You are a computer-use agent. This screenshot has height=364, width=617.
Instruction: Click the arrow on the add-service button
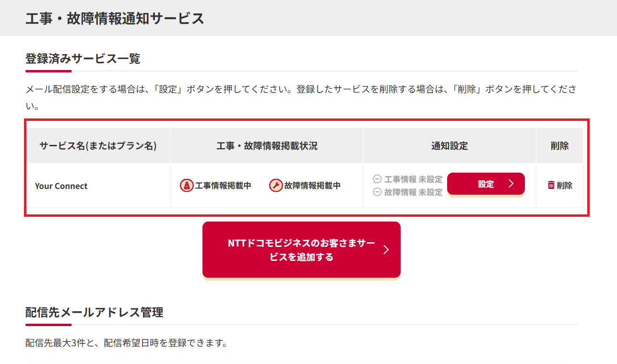click(x=386, y=249)
